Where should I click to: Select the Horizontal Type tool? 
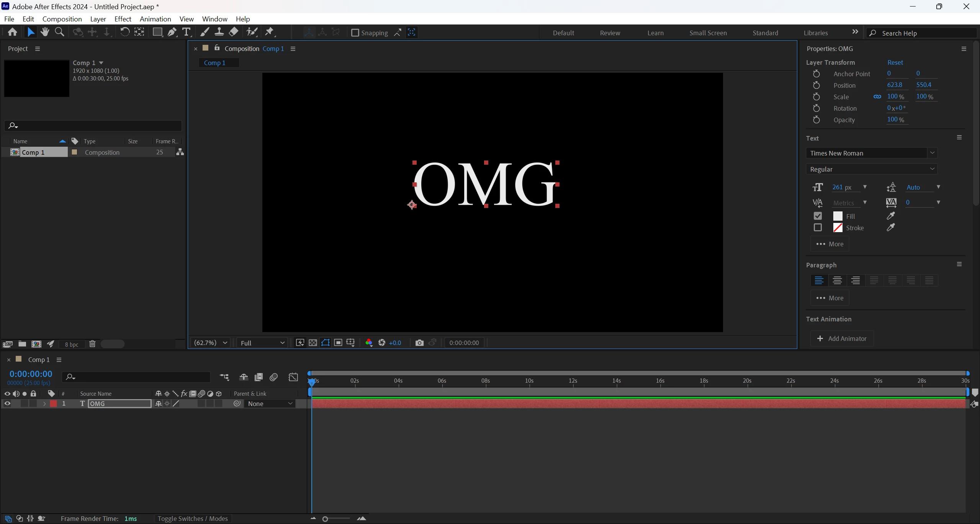click(x=187, y=32)
